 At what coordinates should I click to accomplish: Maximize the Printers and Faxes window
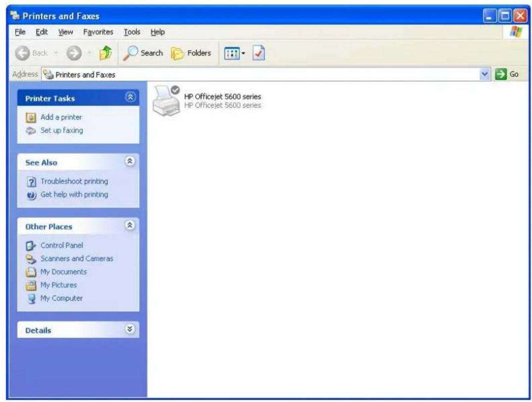(505, 16)
